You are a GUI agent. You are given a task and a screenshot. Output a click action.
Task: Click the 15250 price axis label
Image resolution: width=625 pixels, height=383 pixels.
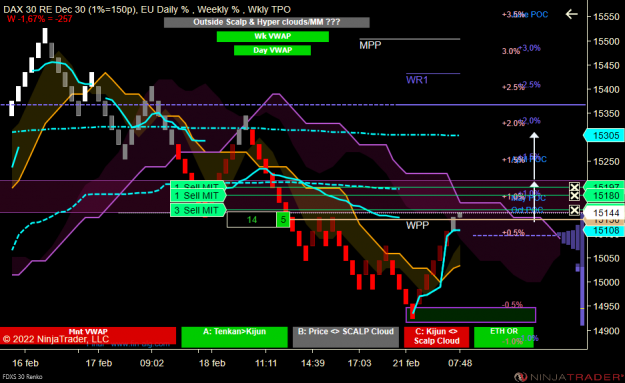click(x=606, y=162)
